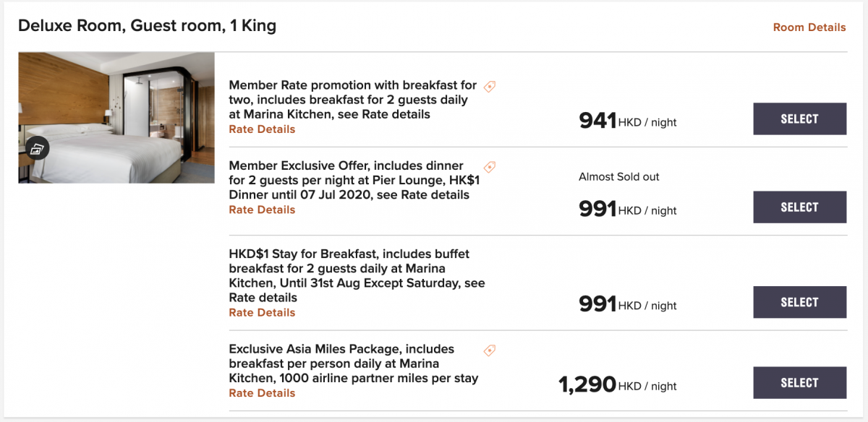View Rate Details for Exclusive Asia Miles Package

click(262, 393)
